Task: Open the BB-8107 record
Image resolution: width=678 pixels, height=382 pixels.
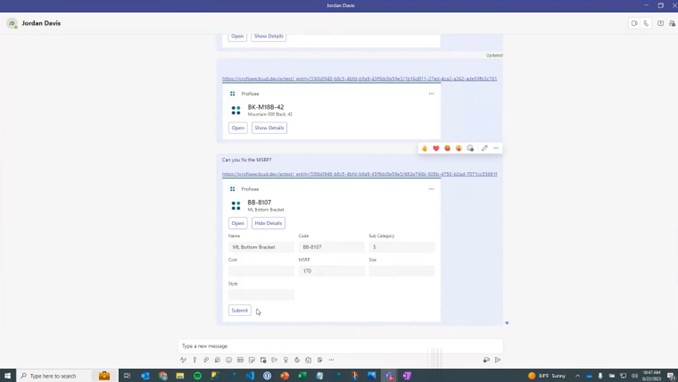Action: click(238, 223)
